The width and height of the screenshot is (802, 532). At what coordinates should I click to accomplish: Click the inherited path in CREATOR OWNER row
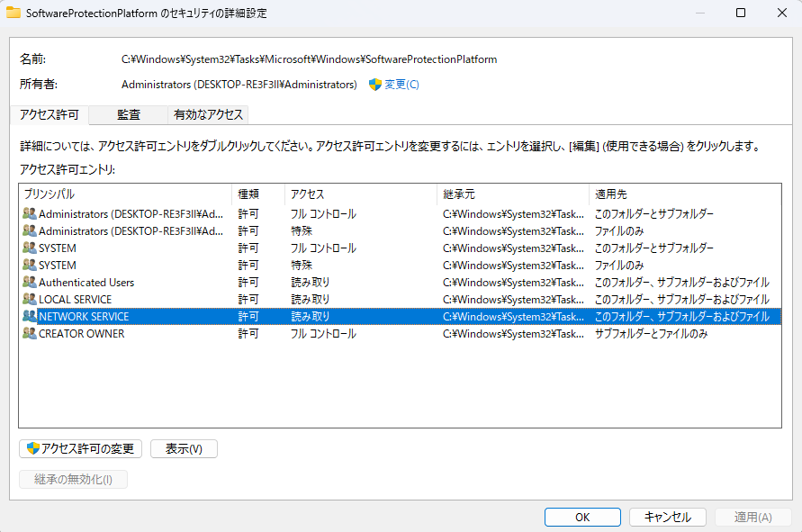[513, 334]
